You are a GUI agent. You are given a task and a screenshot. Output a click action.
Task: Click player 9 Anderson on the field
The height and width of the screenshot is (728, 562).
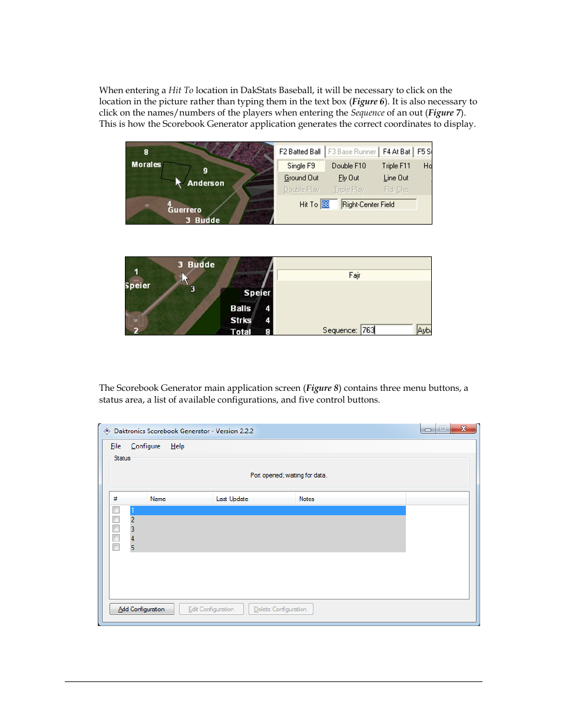click(x=206, y=177)
